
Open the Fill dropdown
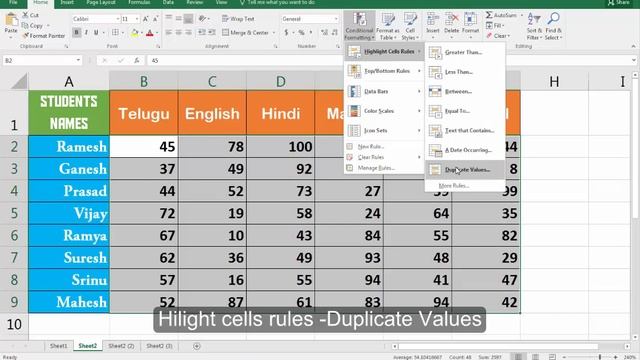click(x=496, y=25)
